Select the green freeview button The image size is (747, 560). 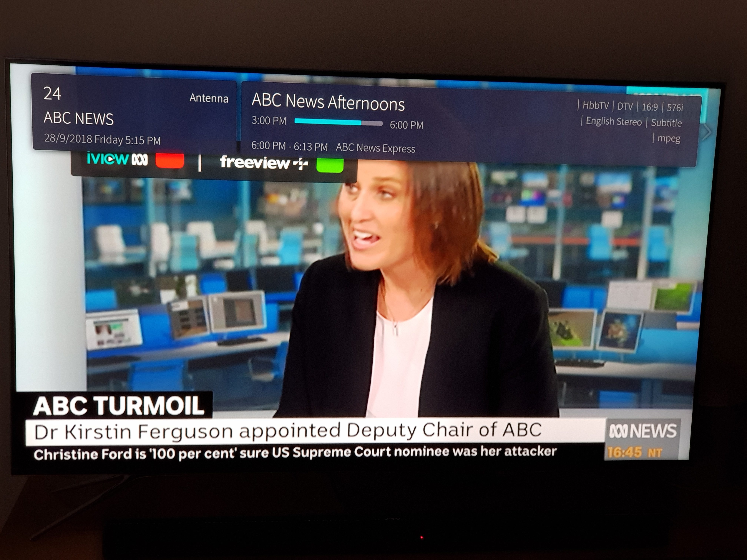pos(330,164)
